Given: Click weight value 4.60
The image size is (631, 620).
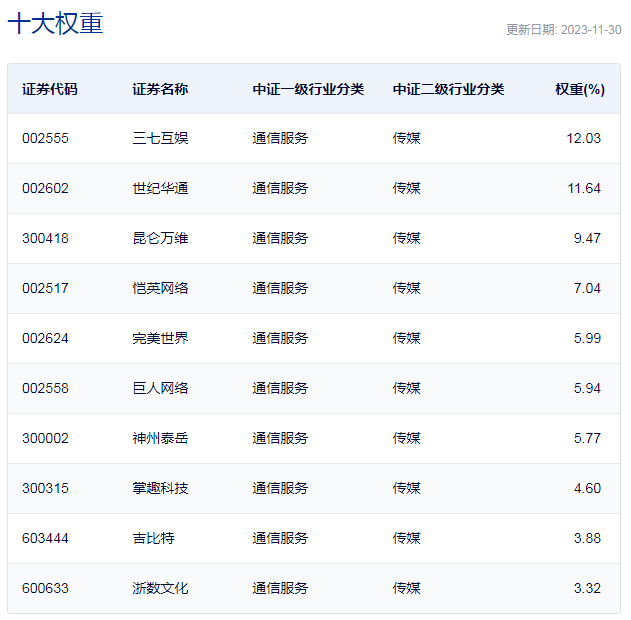Looking at the screenshot, I should (587, 488).
